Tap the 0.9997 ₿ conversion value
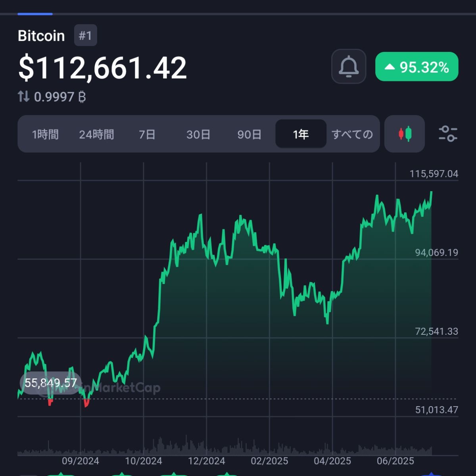This screenshot has width=476, height=476. (59, 97)
